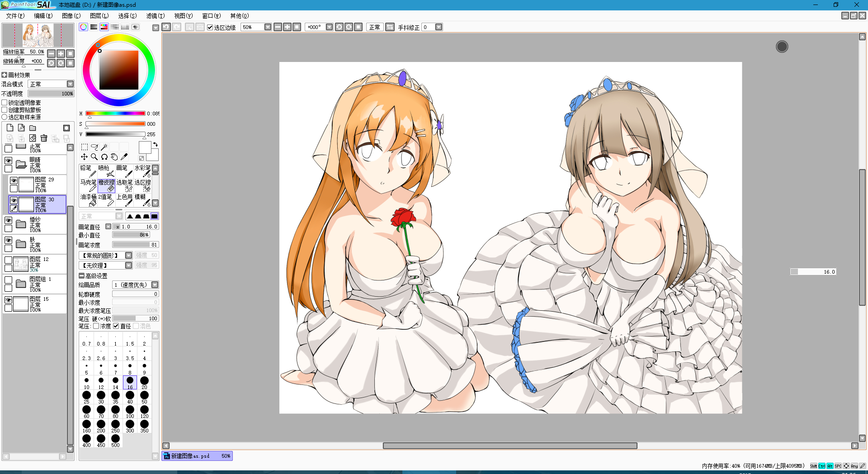Zoom in using navigator plus button
Image resolution: width=868 pixels, height=474 pixels.
61,53
